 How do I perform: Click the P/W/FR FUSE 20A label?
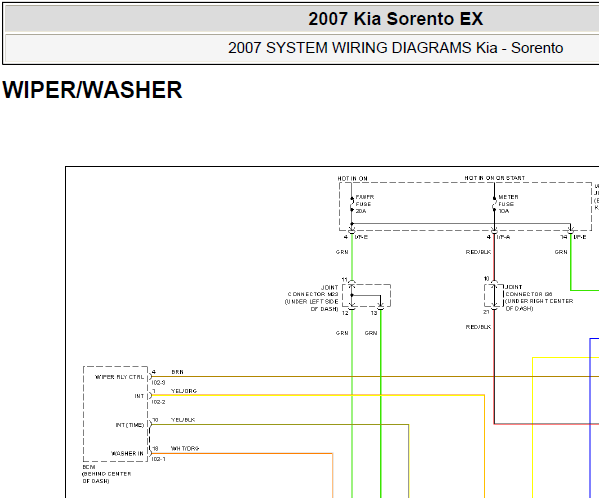[365, 204]
